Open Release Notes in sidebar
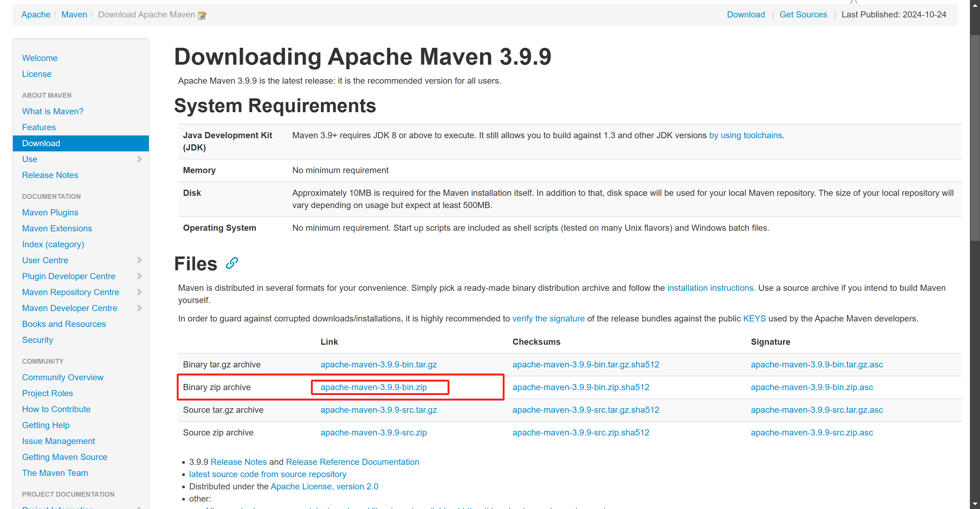980x509 pixels. (x=50, y=175)
